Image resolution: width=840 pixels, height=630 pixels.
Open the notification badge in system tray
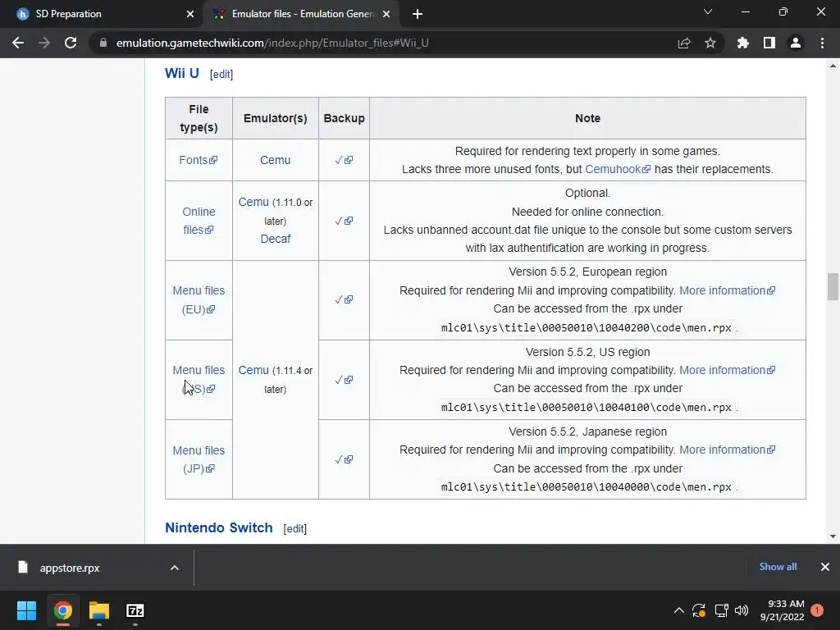click(x=817, y=610)
